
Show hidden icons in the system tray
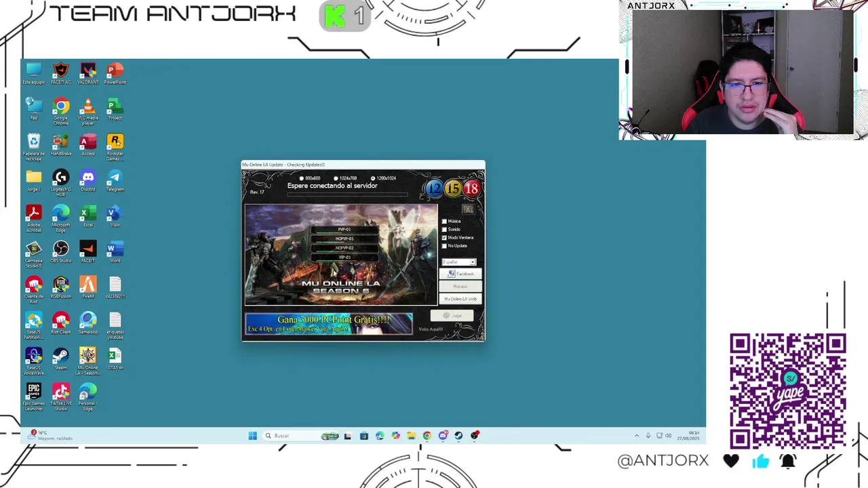(x=636, y=436)
